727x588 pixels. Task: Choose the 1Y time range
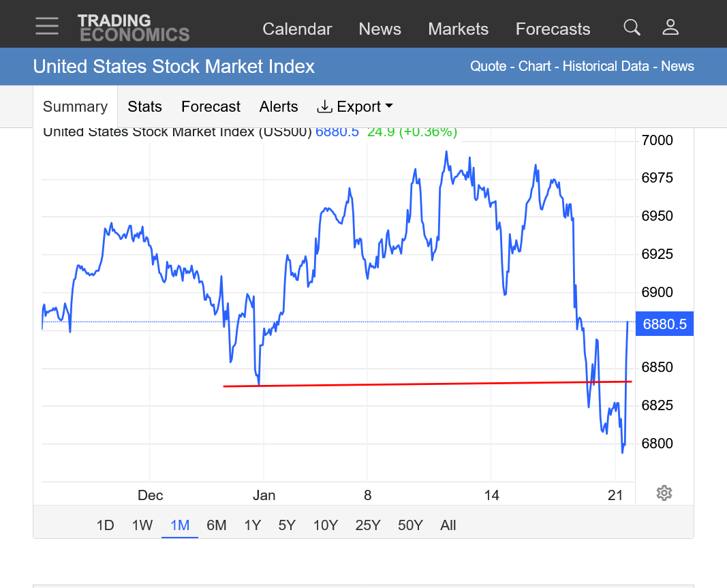coord(252,525)
